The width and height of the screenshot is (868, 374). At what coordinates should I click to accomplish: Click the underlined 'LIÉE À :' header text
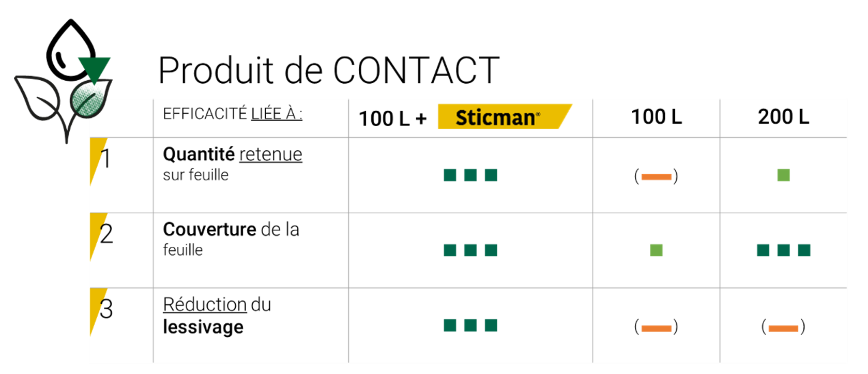point(277,114)
